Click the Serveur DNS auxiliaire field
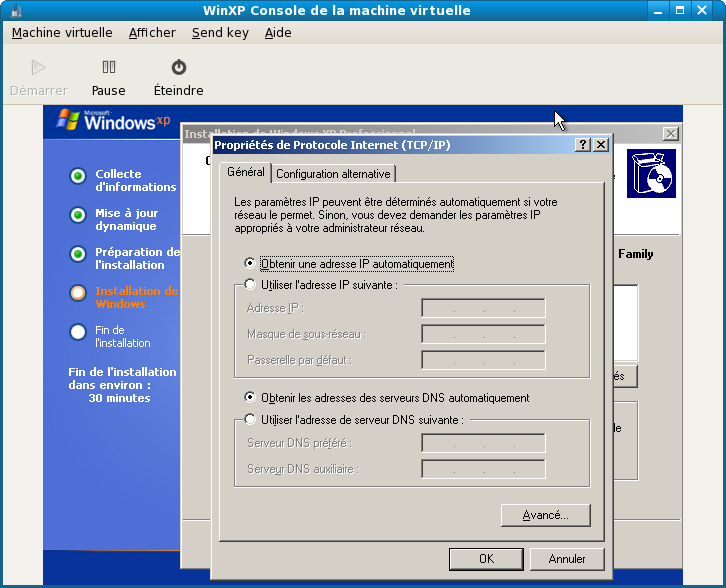The width and height of the screenshot is (726, 588). click(483, 469)
